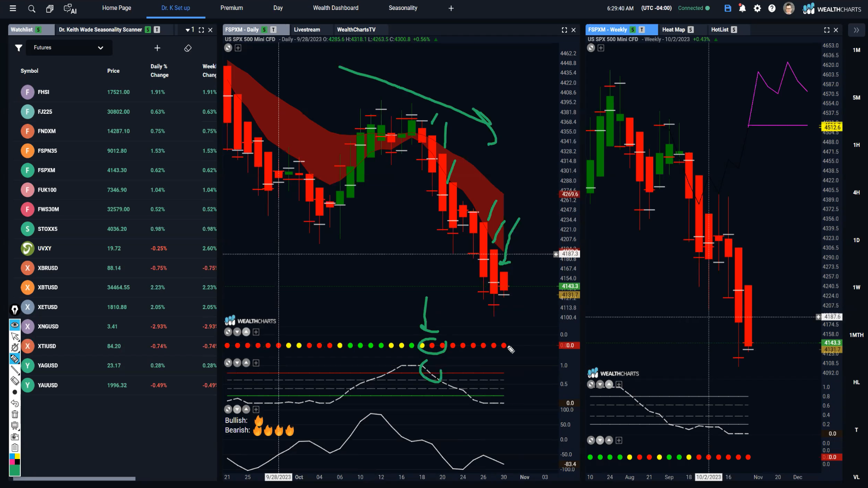Open the notifications bell

(x=742, y=8)
